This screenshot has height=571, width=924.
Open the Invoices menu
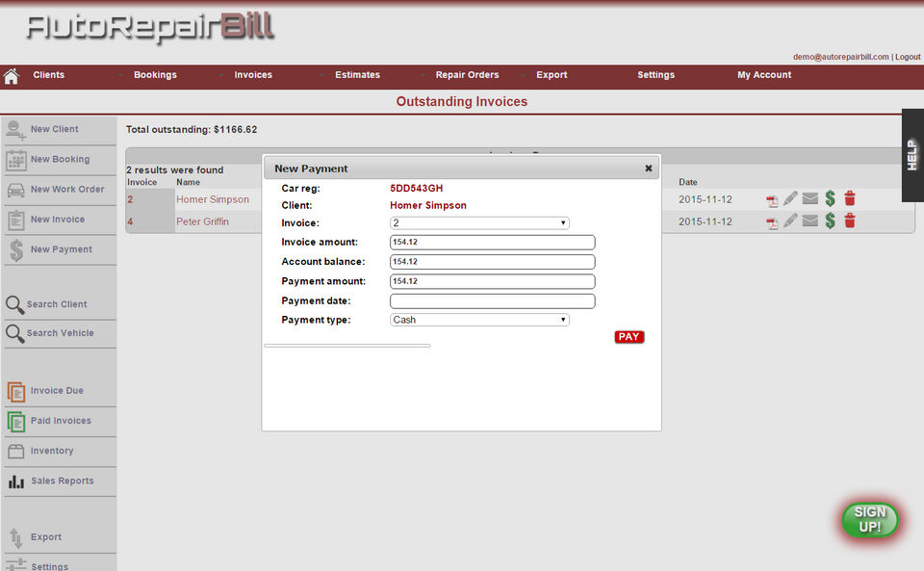click(253, 75)
